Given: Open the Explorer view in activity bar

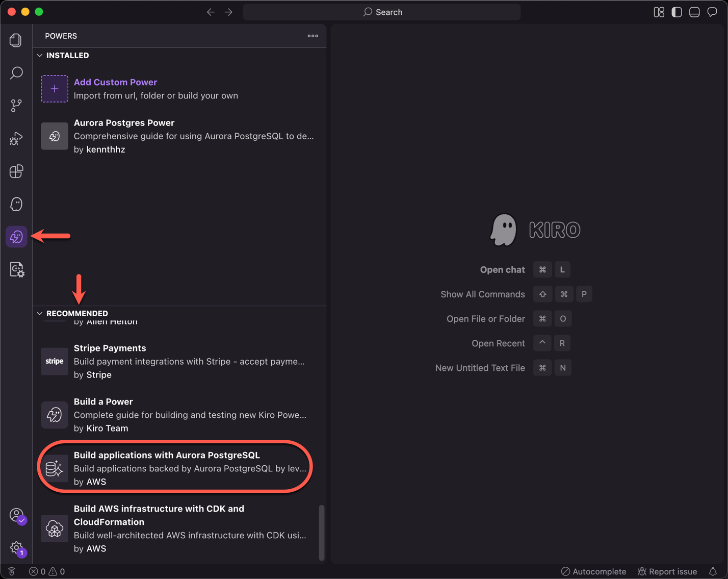Looking at the screenshot, I should (16, 40).
